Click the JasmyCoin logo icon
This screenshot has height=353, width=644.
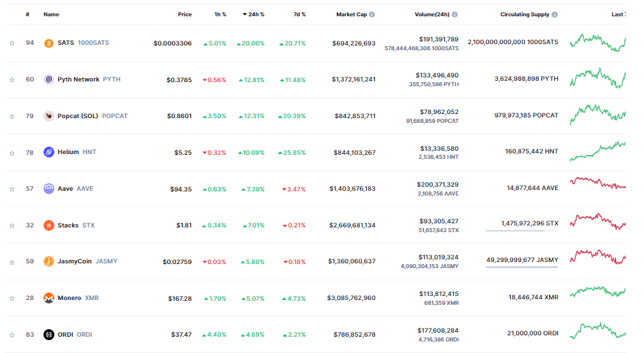tap(49, 261)
